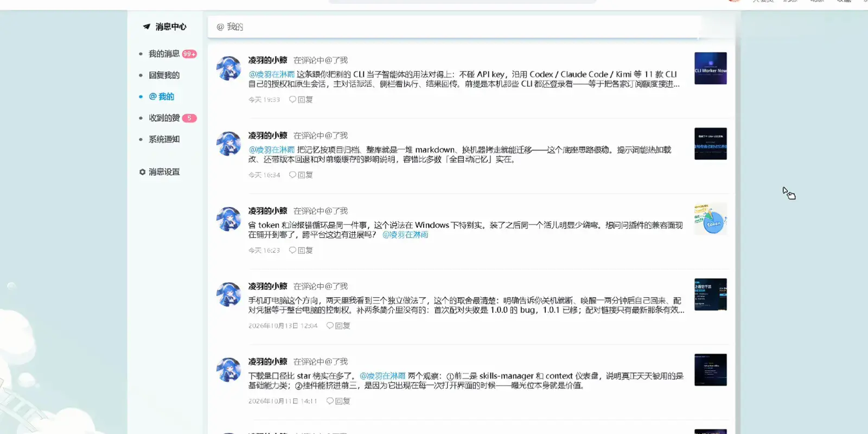
Task: Click @凌羽在淋雨 mention in markdown comment
Action: click(271, 150)
